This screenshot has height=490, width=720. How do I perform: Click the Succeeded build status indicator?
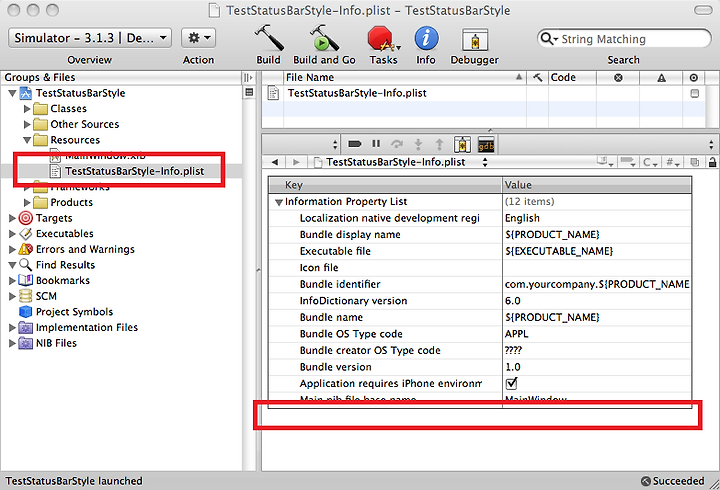tap(673, 481)
